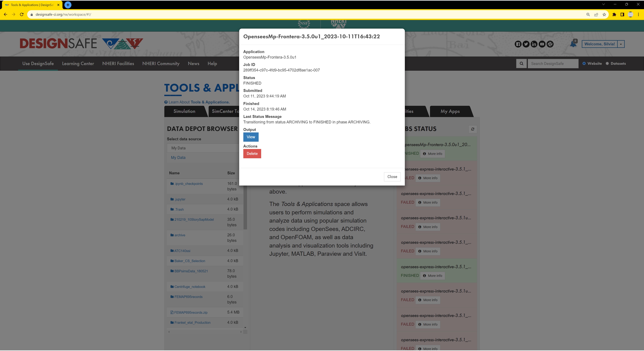Click the Facebook social icon
Screen dimensions: 644x351
click(518, 44)
